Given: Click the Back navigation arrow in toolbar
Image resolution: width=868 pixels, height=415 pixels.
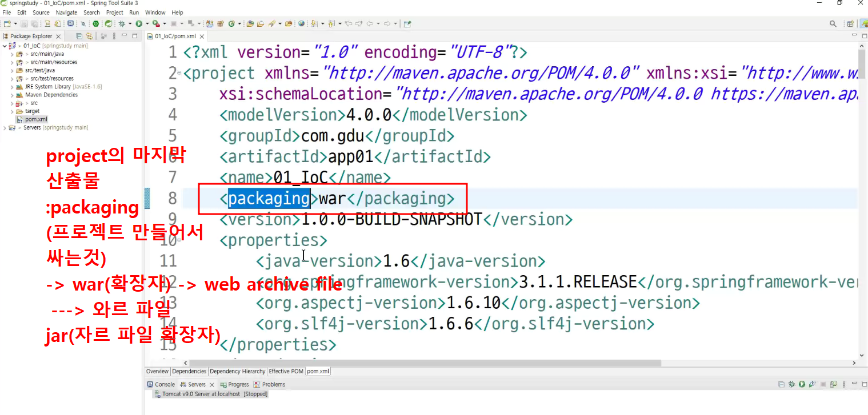Looking at the screenshot, I should 370,24.
